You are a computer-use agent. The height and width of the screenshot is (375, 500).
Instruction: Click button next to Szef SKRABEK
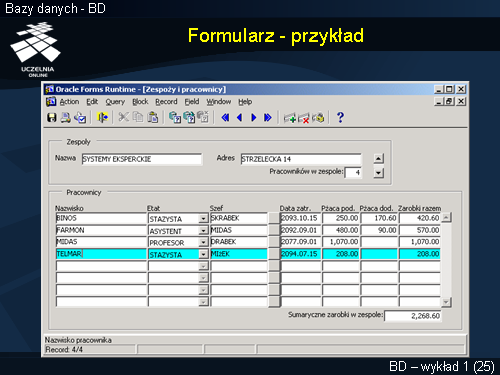tap(274, 218)
